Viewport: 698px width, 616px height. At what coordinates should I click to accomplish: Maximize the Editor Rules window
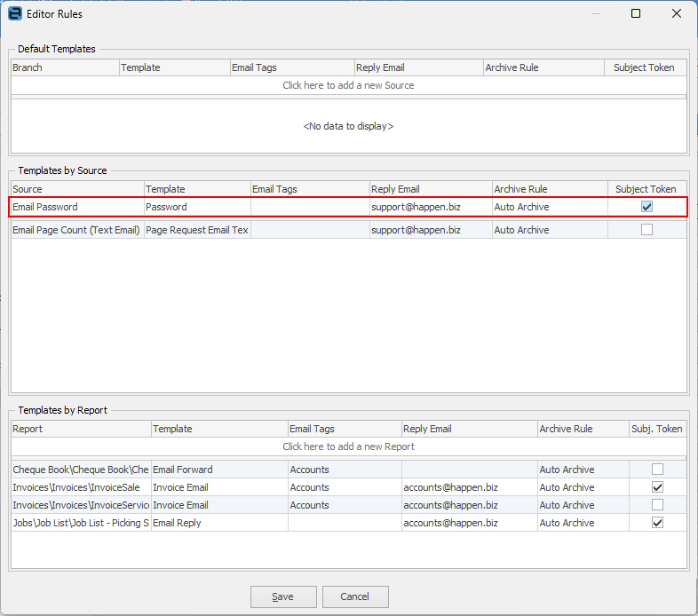(636, 14)
